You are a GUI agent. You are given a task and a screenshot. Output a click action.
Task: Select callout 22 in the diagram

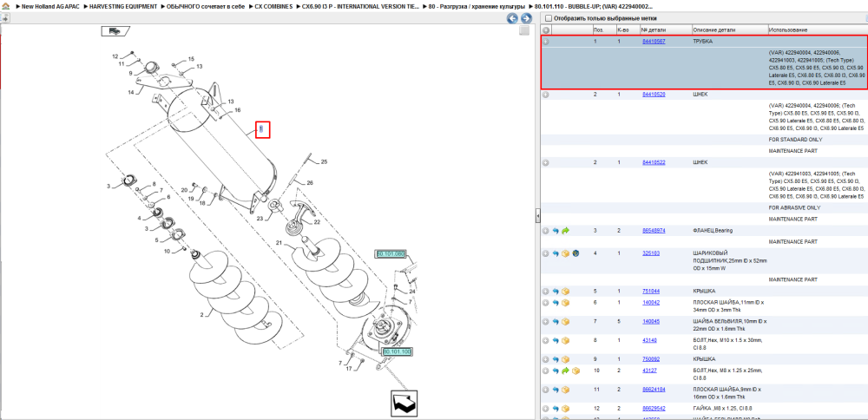tap(317, 222)
